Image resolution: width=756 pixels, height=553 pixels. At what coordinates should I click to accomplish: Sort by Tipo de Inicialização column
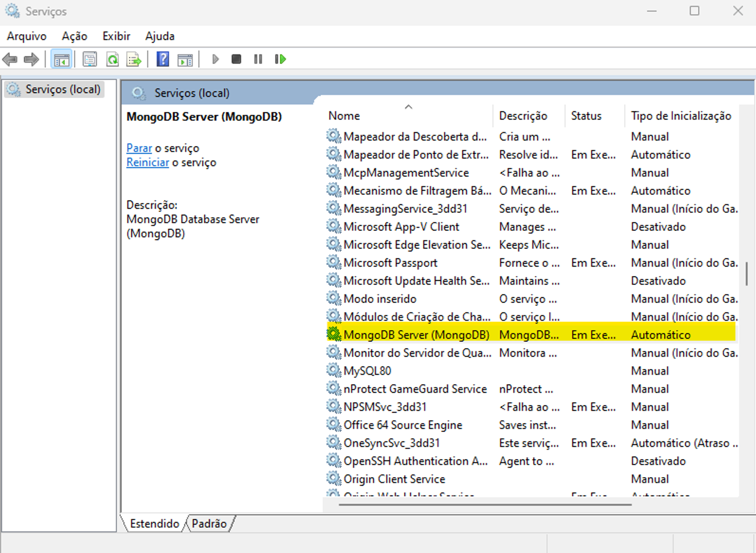pyautogui.click(x=680, y=116)
